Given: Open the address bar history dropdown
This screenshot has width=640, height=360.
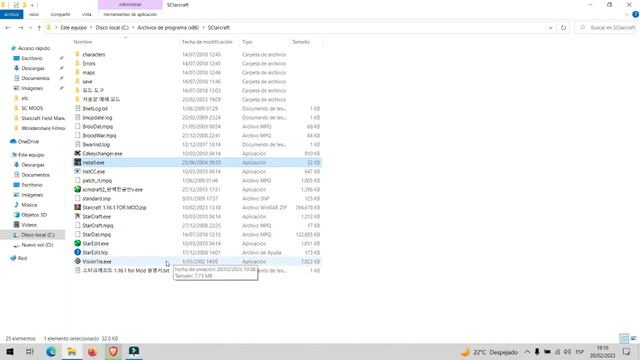Looking at the screenshot, I should coord(550,28).
